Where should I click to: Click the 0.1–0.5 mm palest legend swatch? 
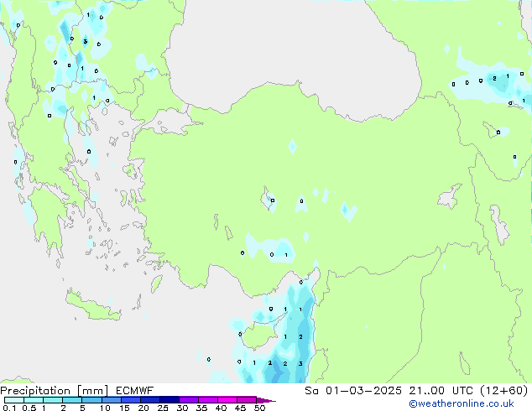14,400
